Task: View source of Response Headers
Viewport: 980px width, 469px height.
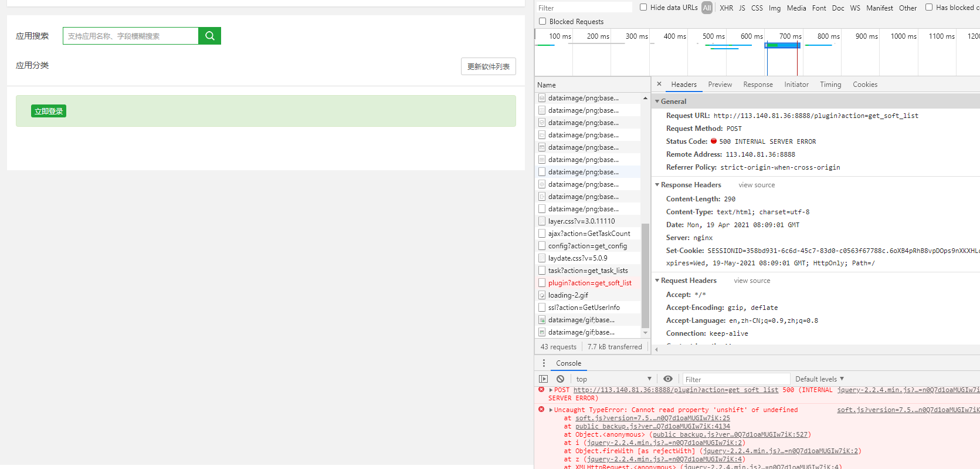Action: [x=757, y=185]
